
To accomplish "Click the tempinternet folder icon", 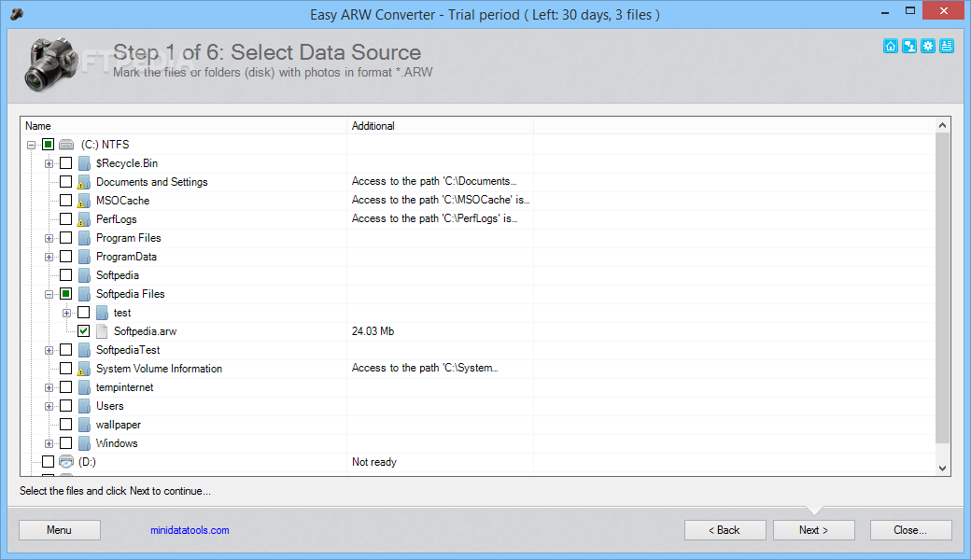I will click(84, 387).
